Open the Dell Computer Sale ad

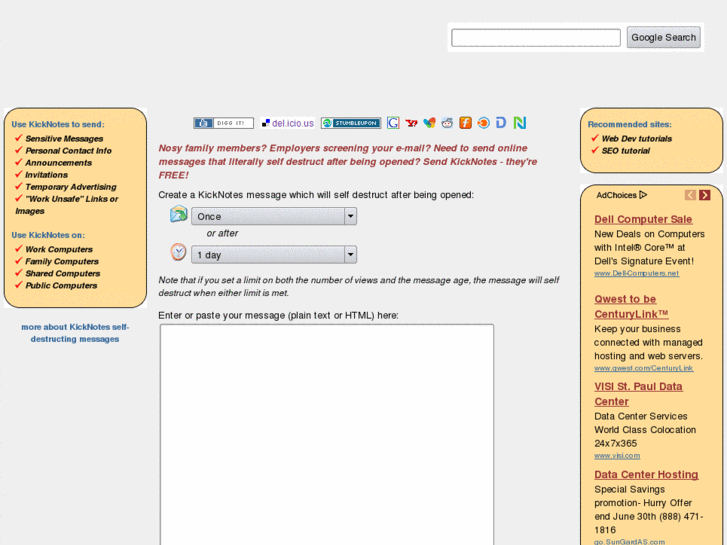(x=643, y=219)
